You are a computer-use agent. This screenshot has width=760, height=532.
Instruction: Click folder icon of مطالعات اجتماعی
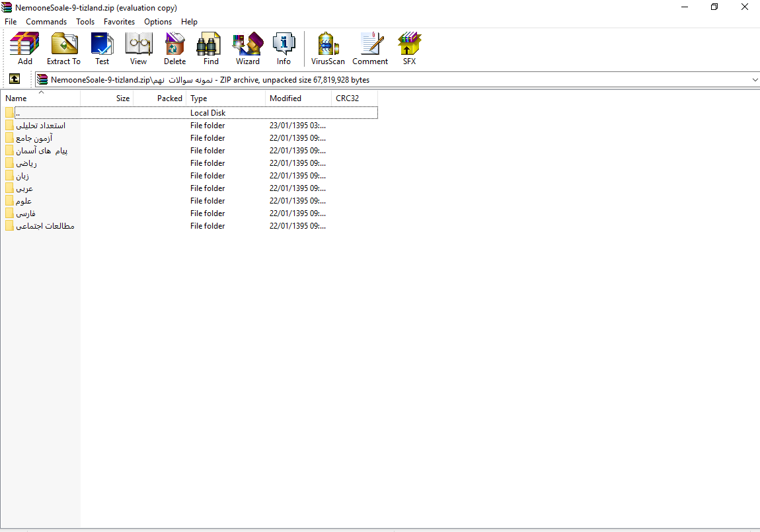[9, 226]
